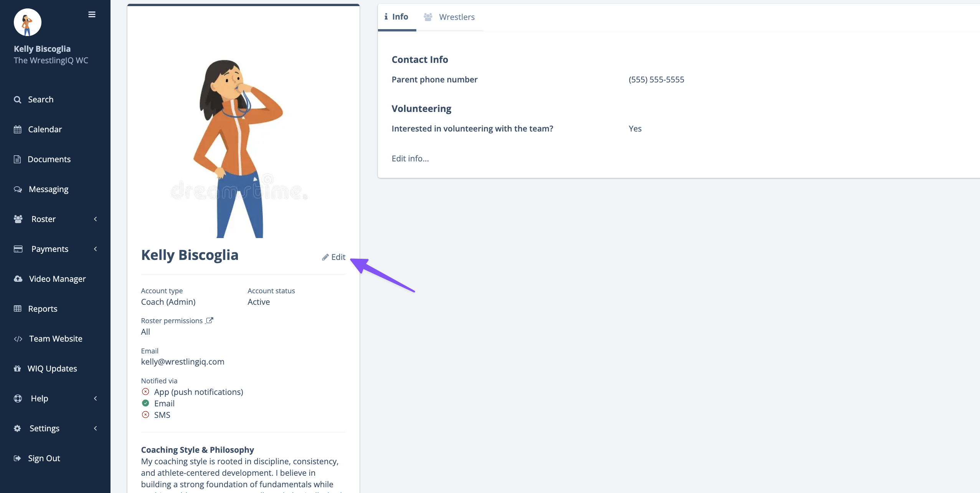This screenshot has height=493, width=980.
Task: Select the Info tab label
Action: click(x=400, y=16)
